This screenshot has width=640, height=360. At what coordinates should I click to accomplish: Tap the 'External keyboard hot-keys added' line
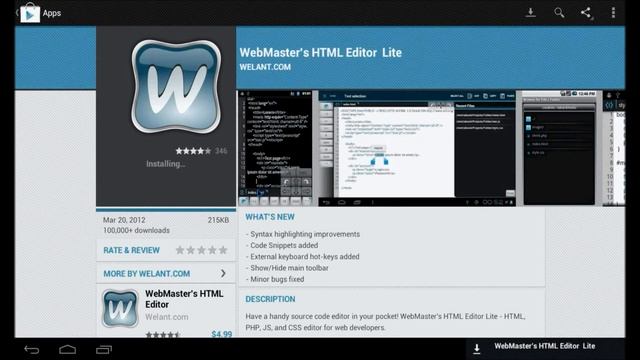pos(302,257)
